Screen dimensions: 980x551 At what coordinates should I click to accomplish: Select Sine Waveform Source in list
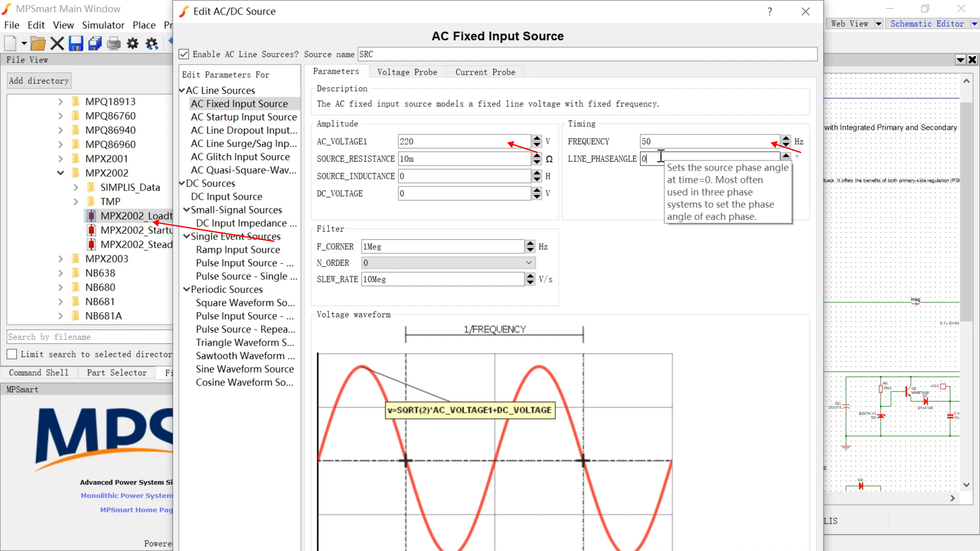point(245,369)
